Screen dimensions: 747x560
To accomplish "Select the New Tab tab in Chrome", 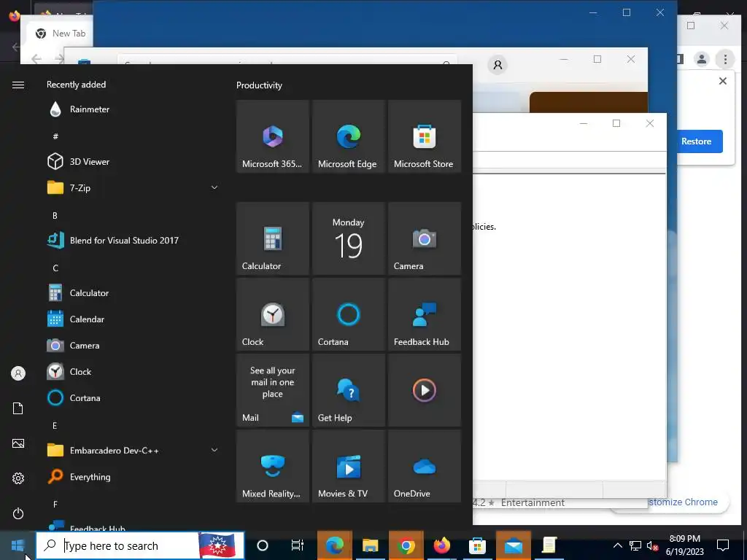I will coord(61,34).
